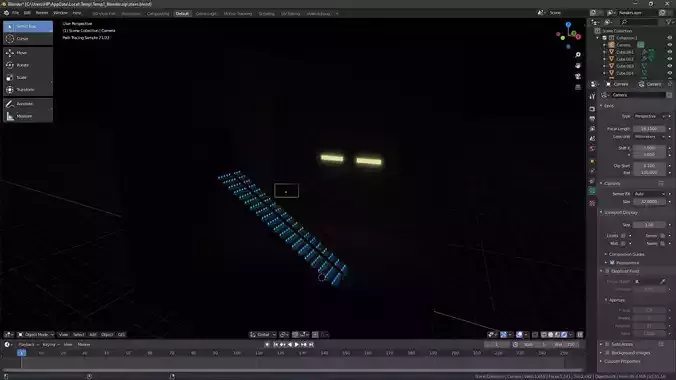676x380 pixels.
Task: Open the View Layer properties tab icon
Action: pos(592,129)
